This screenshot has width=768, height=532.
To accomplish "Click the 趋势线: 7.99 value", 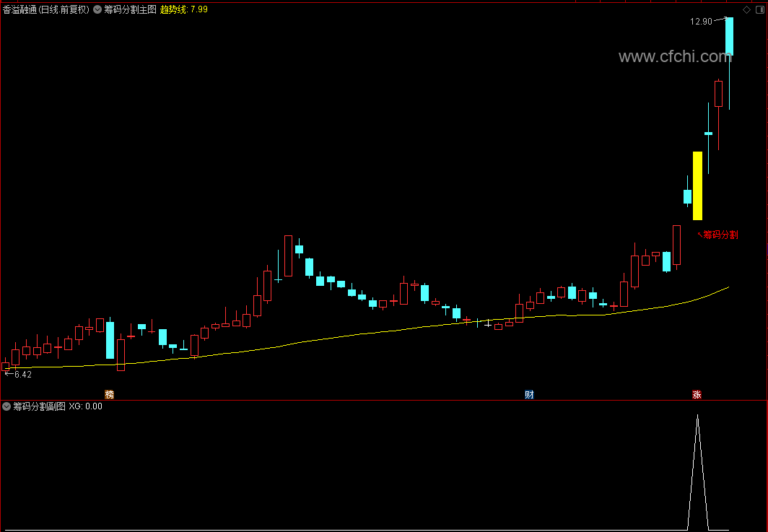I will [183, 9].
